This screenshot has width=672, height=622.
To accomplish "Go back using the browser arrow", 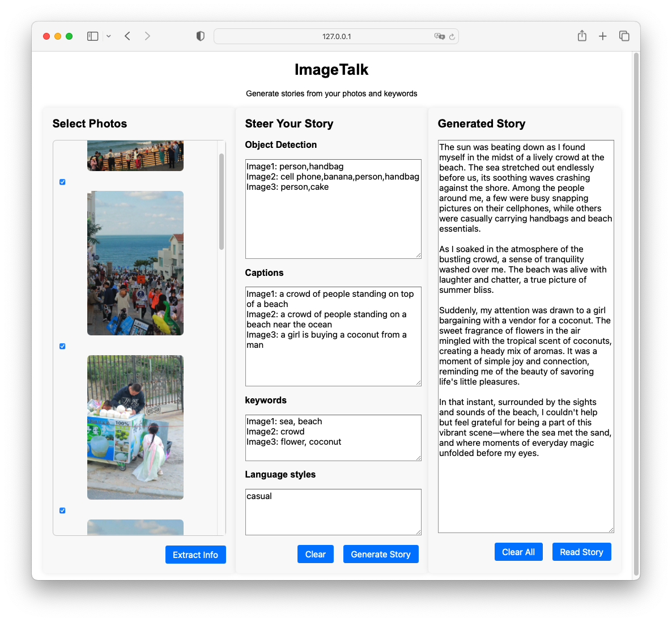I will [x=127, y=36].
